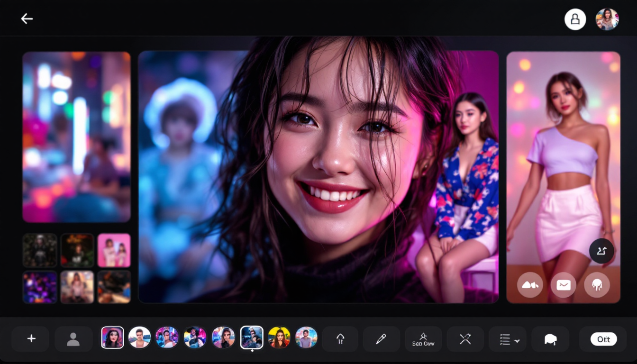Open the profile avatar in top-right corner
The width and height of the screenshot is (637, 364).
(607, 19)
